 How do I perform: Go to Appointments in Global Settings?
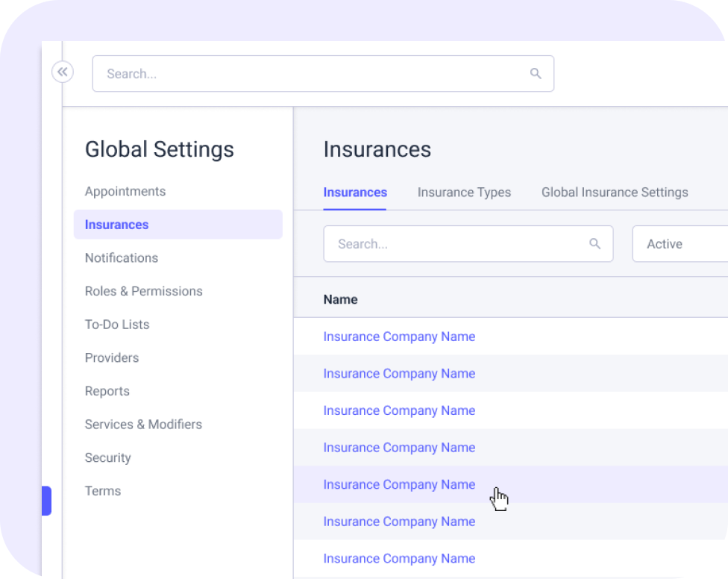coord(125,192)
